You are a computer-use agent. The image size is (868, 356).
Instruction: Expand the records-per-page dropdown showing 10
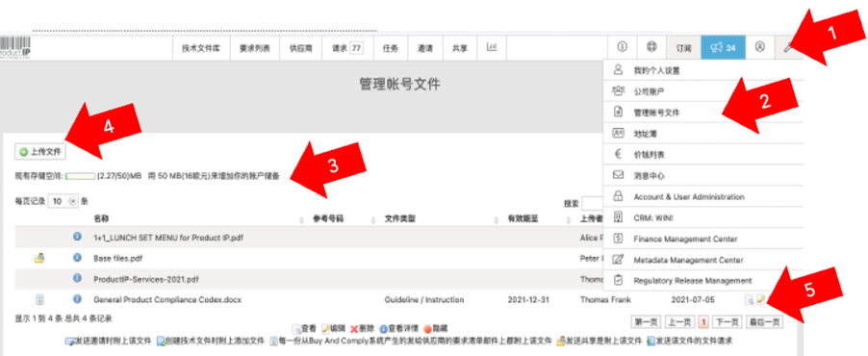(x=64, y=201)
